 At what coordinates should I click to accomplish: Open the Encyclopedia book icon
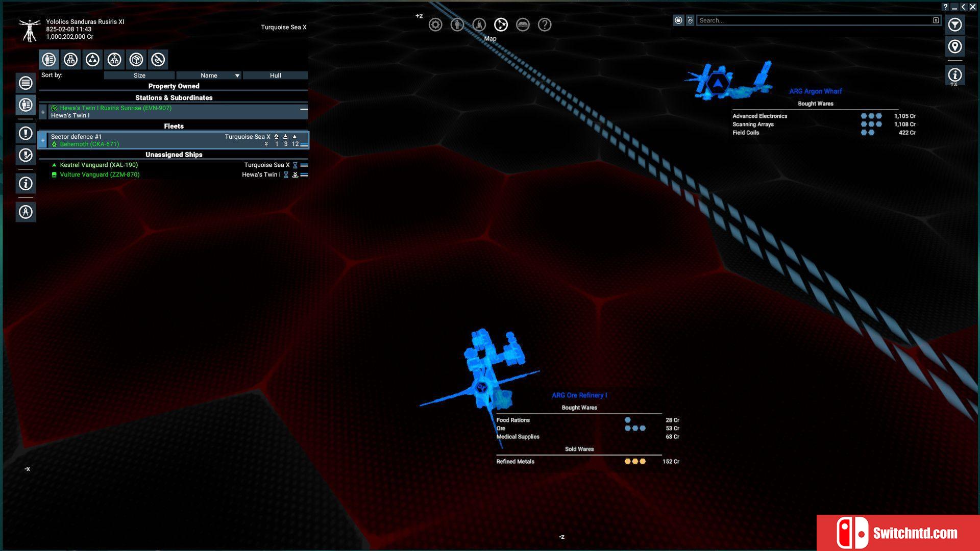tap(523, 24)
